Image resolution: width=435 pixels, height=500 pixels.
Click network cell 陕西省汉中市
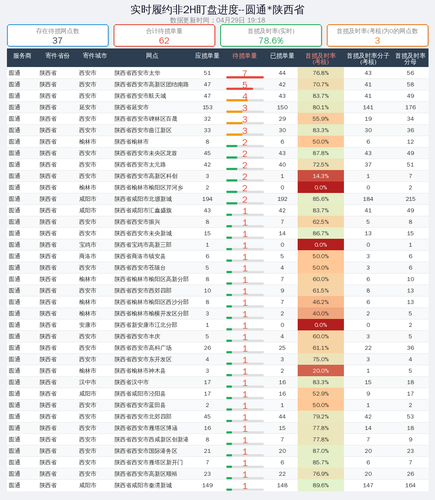[x=132, y=382]
